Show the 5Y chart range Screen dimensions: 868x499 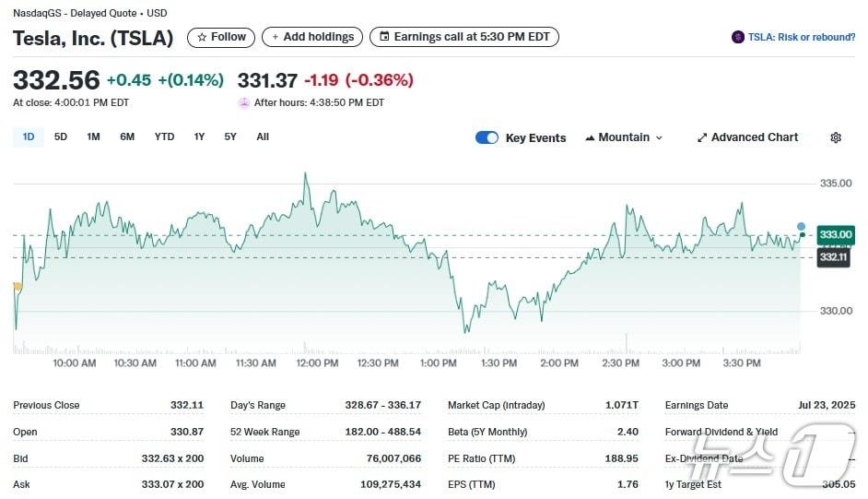[x=230, y=137]
